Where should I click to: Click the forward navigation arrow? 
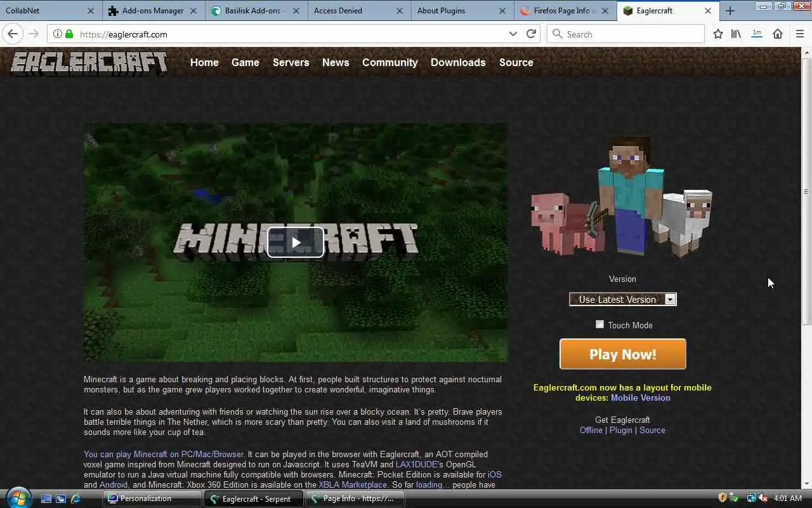pos(34,34)
